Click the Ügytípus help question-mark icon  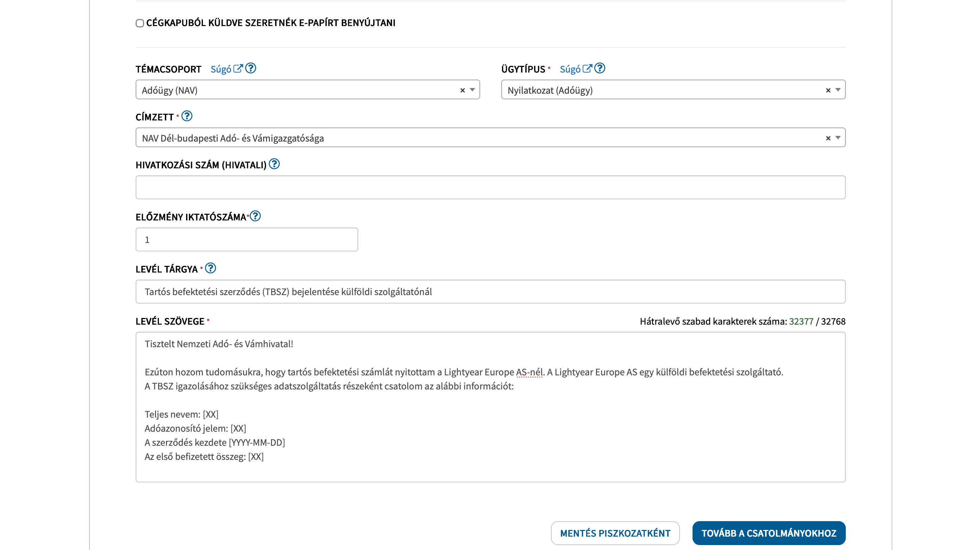click(x=600, y=68)
